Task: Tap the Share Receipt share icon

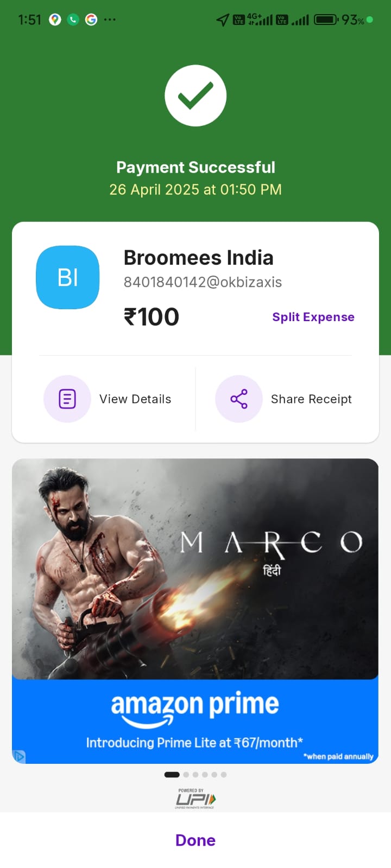Action: tap(239, 399)
